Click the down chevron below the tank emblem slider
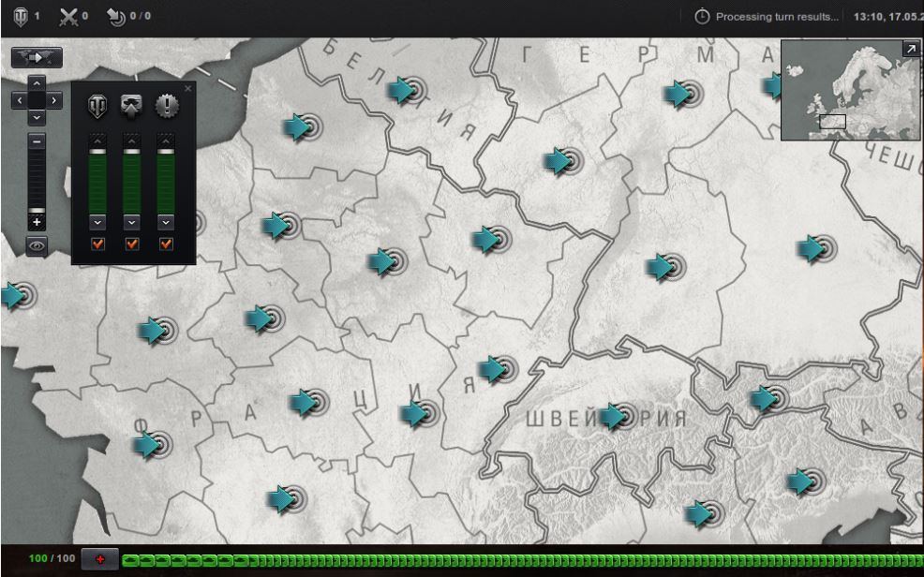 point(97,222)
